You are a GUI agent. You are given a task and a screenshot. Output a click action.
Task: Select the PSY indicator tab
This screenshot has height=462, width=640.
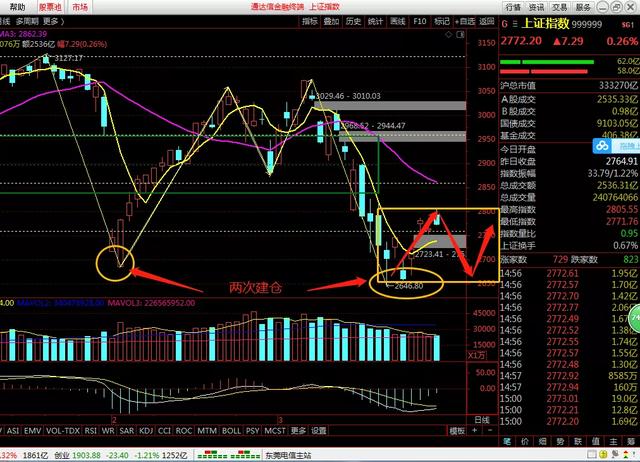tap(252, 431)
